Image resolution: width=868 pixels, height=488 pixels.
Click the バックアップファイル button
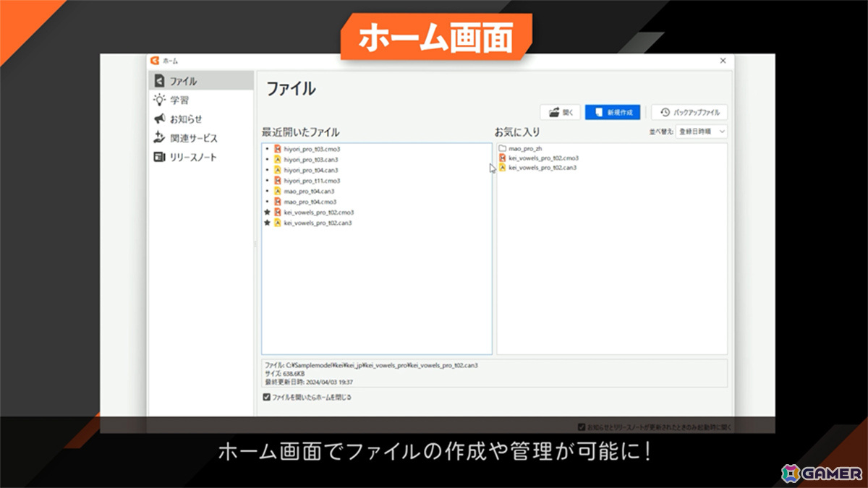click(689, 112)
